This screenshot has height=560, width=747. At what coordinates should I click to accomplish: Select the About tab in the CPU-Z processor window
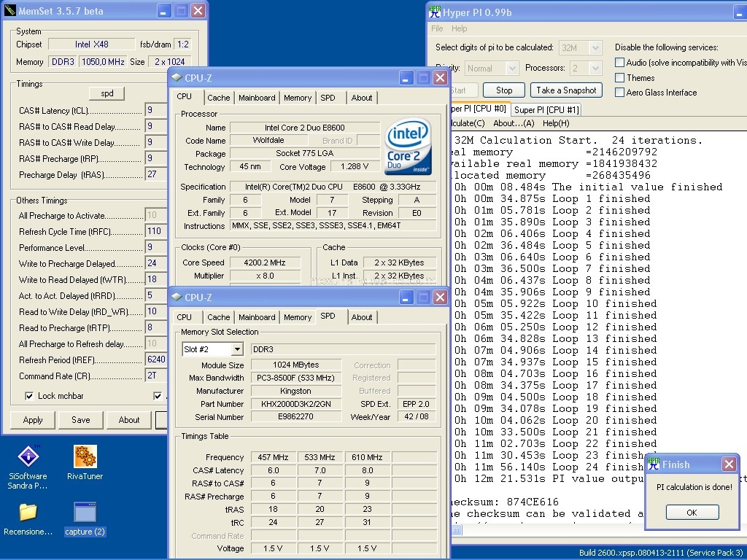click(362, 98)
